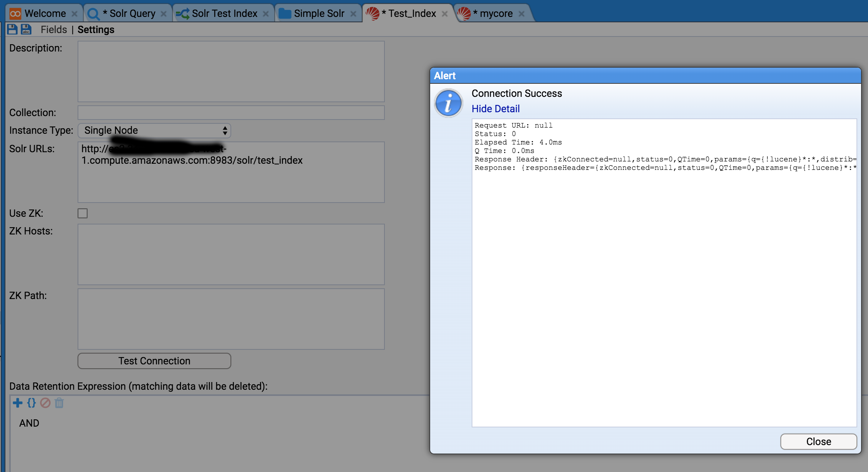Viewport: 868px width, 472px height.
Task: Open the Instance Type dropdown
Action: pos(154,131)
